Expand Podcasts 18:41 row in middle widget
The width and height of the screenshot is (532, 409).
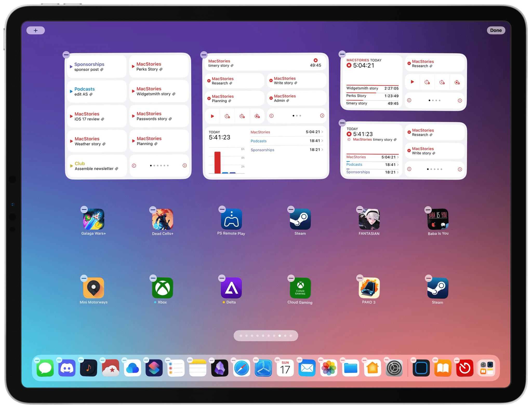287,141
